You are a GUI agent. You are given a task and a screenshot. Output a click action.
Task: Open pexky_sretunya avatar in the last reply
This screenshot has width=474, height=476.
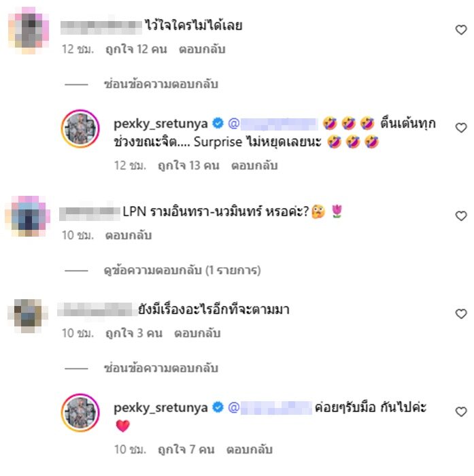pyautogui.click(x=80, y=413)
